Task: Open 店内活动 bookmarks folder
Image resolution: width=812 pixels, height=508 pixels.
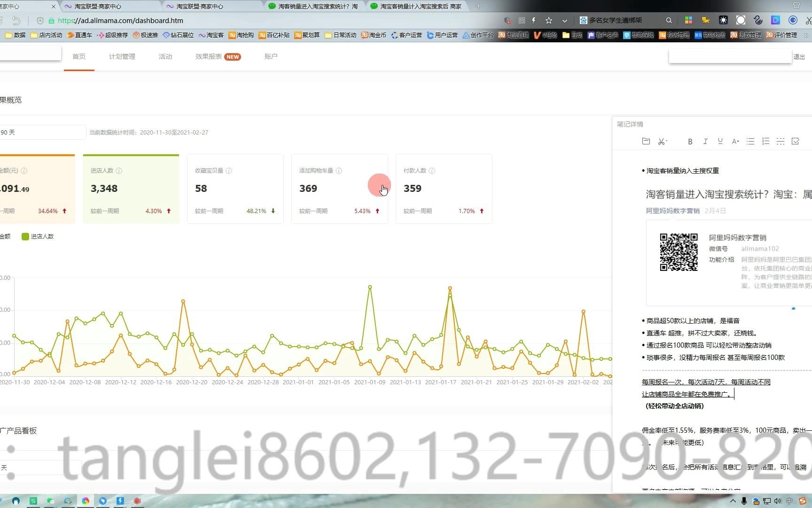Action: 46,35
